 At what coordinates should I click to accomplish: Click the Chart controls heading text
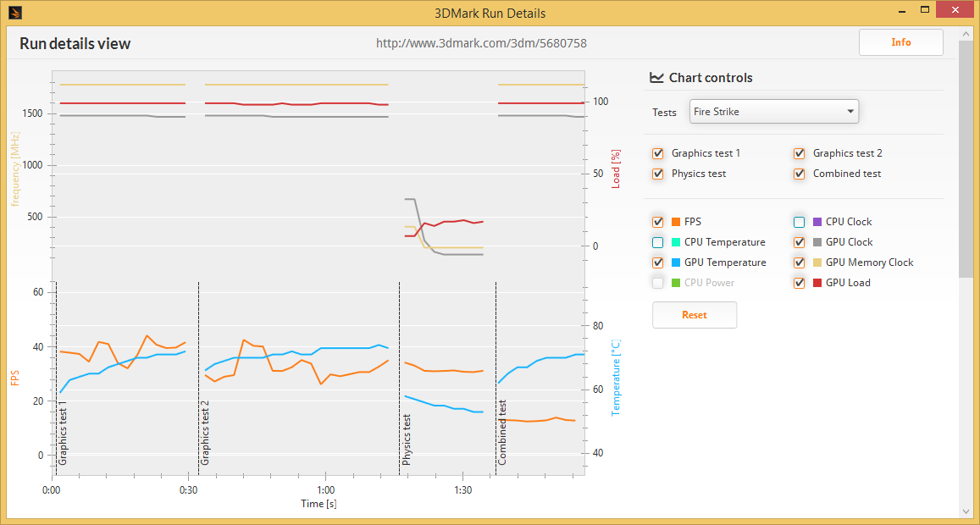(711, 78)
